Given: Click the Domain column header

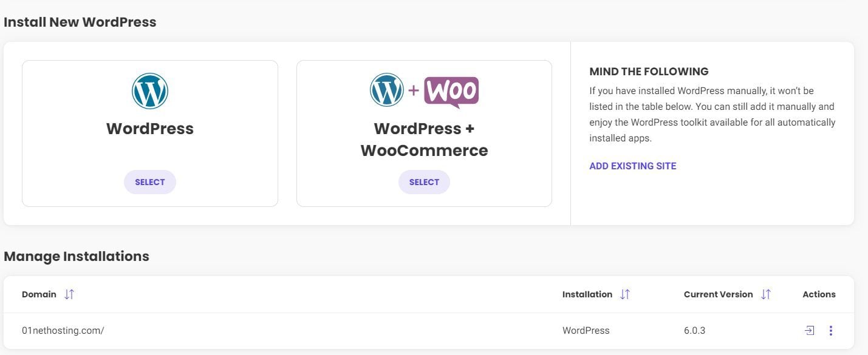Looking at the screenshot, I should coord(39,294).
